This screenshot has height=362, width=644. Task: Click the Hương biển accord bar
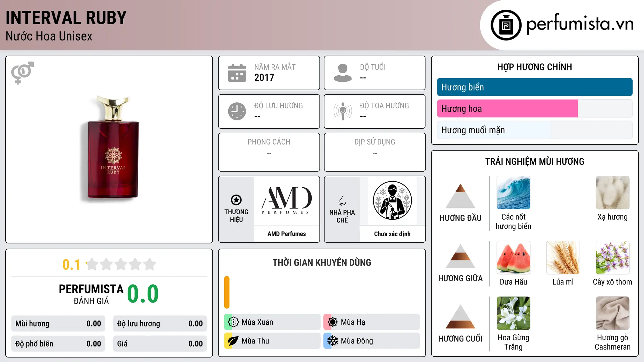point(535,87)
